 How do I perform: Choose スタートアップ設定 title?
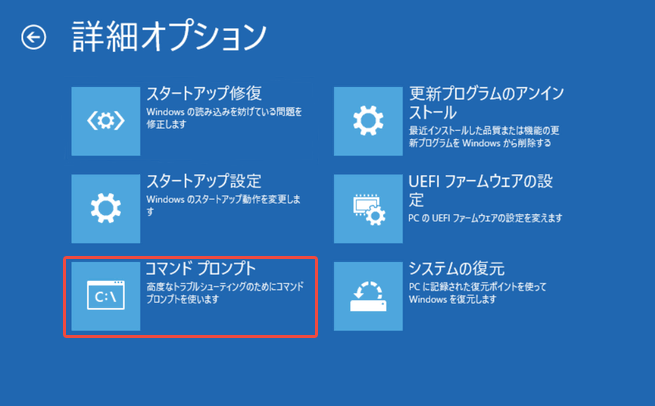(x=204, y=181)
